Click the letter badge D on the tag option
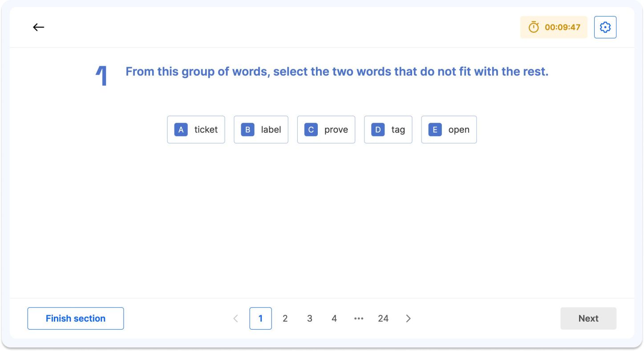The height and width of the screenshot is (351, 644). click(377, 129)
